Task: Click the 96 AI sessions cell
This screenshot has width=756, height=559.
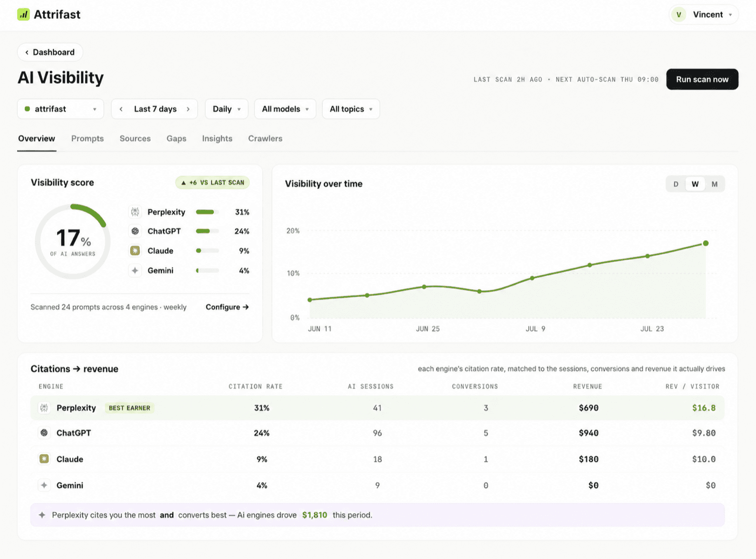Action: (x=377, y=433)
